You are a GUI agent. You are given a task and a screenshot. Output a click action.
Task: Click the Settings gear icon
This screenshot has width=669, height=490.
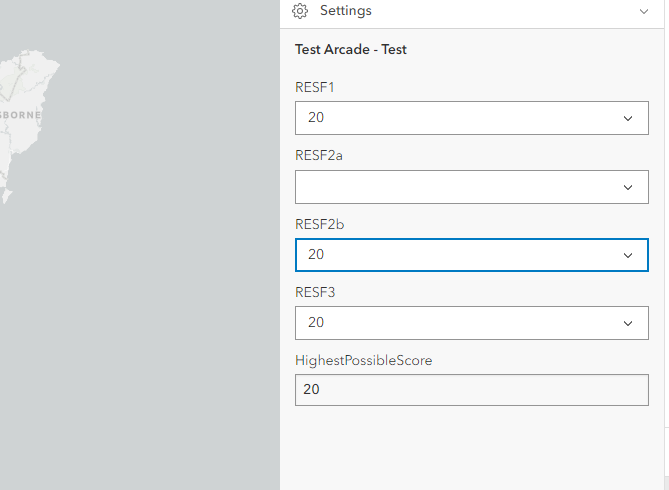point(300,11)
